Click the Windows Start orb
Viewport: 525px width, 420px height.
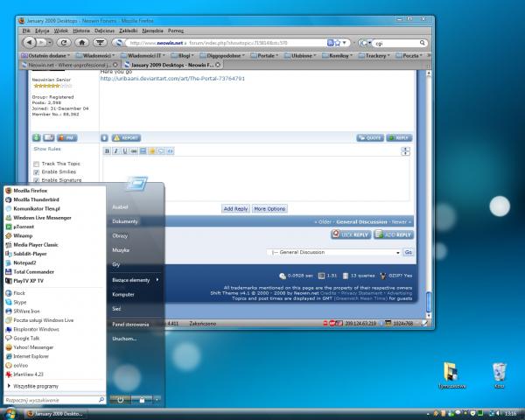click(10, 412)
